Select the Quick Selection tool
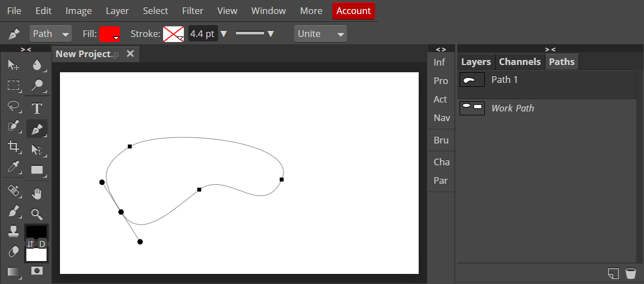Image resolution: width=644 pixels, height=284 pixels. 13,126
